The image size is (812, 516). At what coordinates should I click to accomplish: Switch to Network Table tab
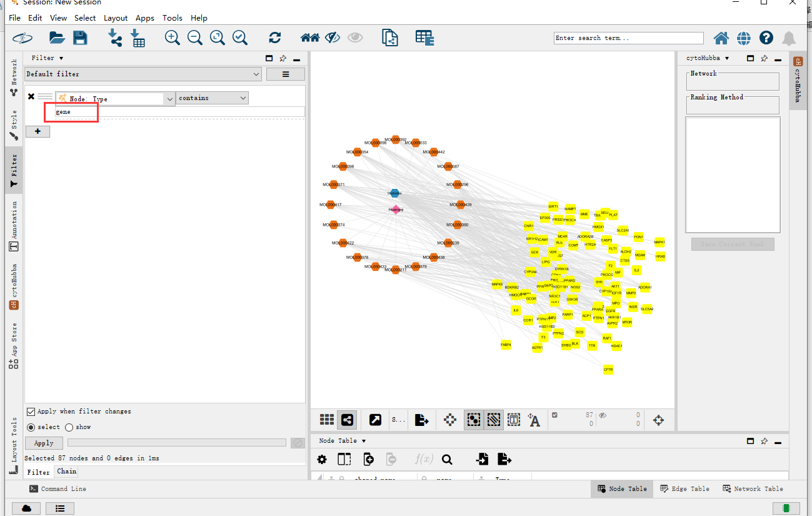pos(753,489)
